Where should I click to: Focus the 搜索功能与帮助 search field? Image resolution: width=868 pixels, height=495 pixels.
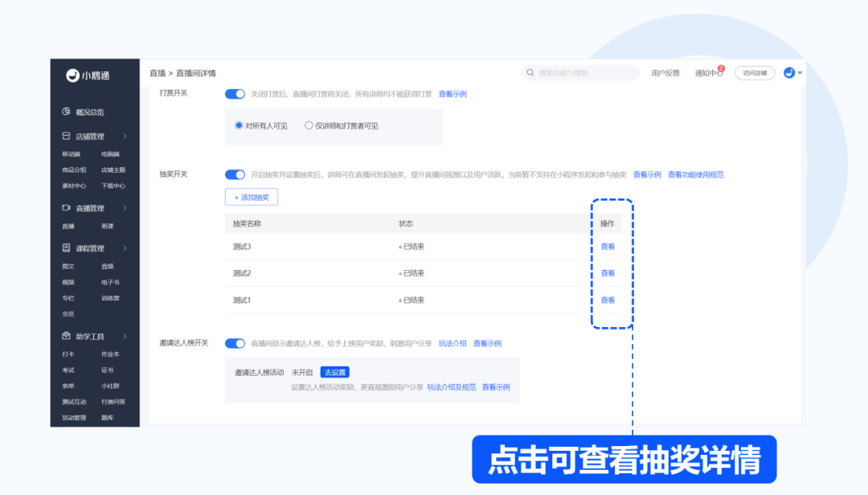[x=581, y=72]
